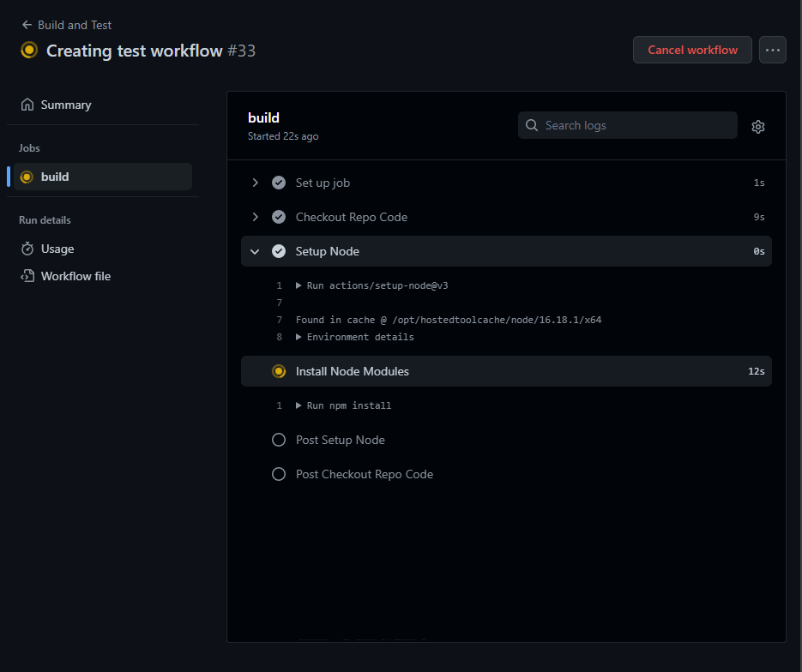
Task: Click the 'Creating test workflow' title
Action: (135, 51)
